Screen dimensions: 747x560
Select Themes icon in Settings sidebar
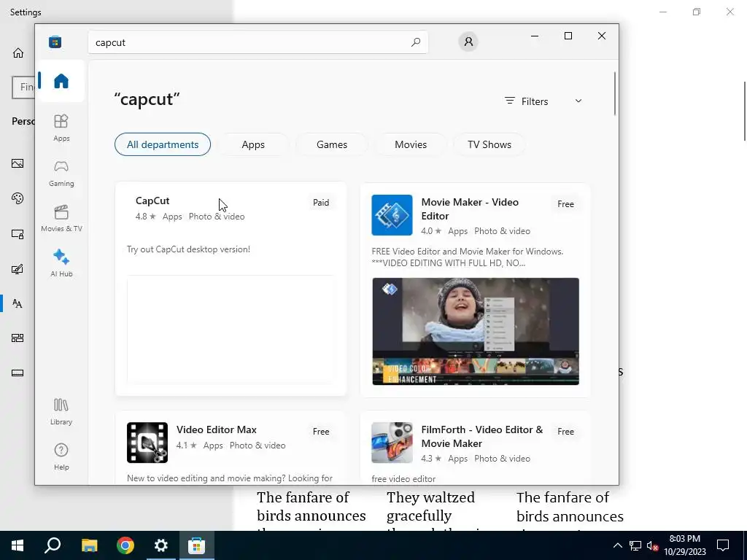(18, 269)
